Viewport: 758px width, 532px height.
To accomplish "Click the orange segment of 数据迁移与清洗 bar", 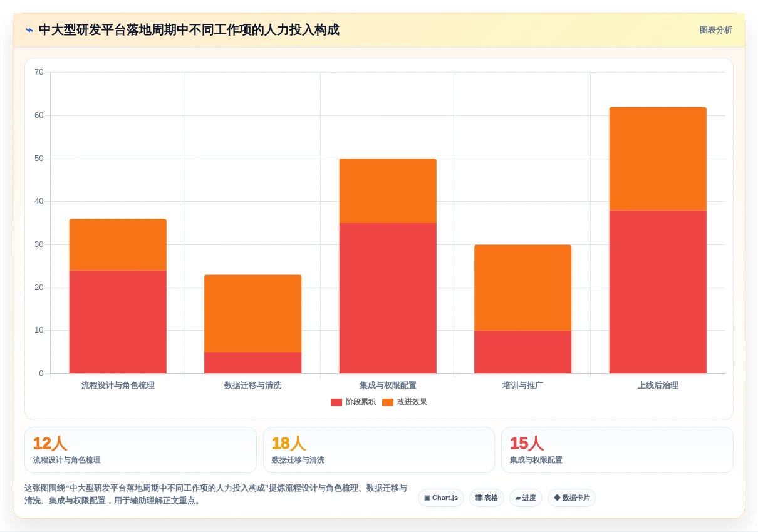I will point(253,313).
